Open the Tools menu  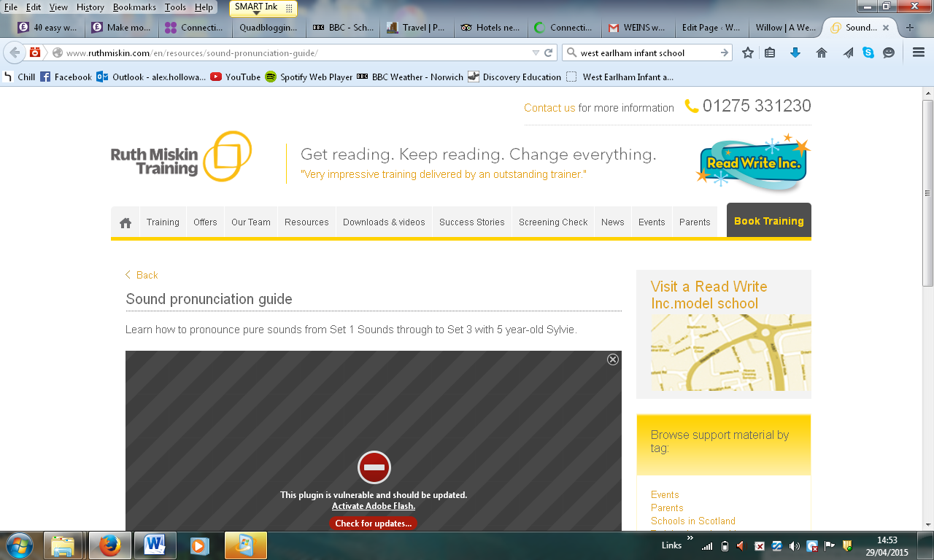click(x=175, y=7)
